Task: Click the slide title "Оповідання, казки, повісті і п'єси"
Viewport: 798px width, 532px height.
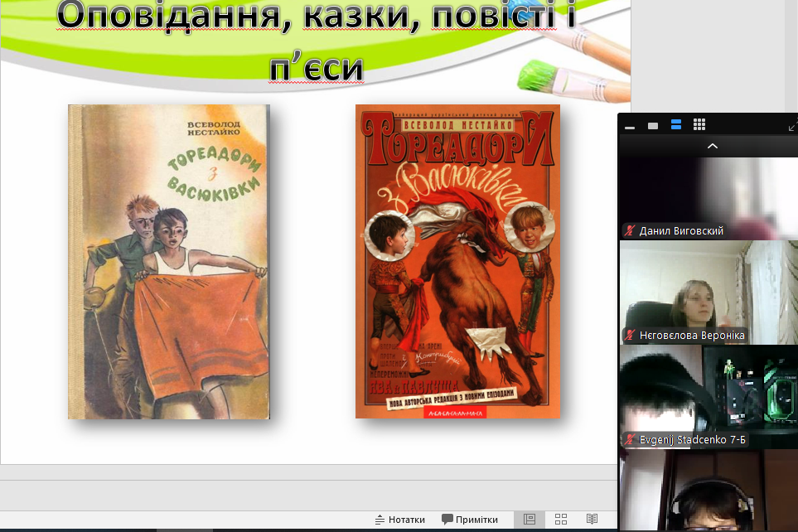Action: point(316,41)
